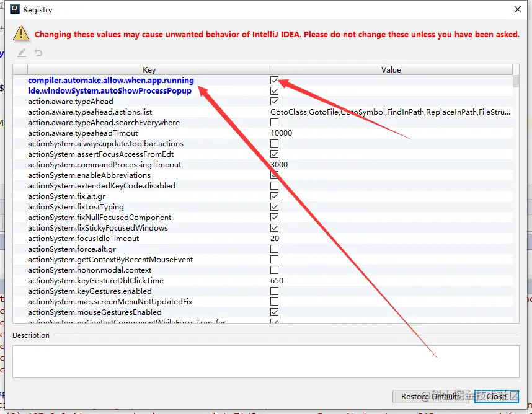The width and height of the screenshot is (532, 414).
Task: Select the action.aware.typeaheadTimout key
Action: [83, 133]
